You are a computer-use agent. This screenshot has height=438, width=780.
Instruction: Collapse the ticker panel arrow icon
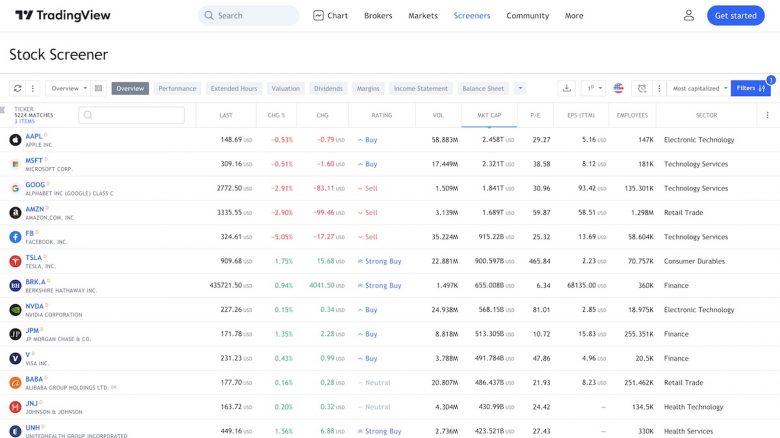(2, 110)
